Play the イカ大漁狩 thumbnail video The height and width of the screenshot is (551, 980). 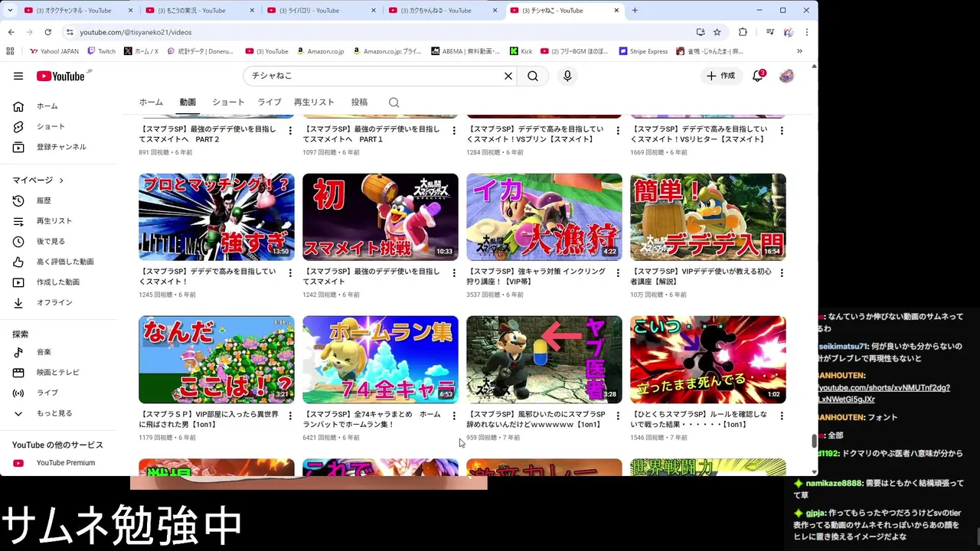[x=544, y=217]
